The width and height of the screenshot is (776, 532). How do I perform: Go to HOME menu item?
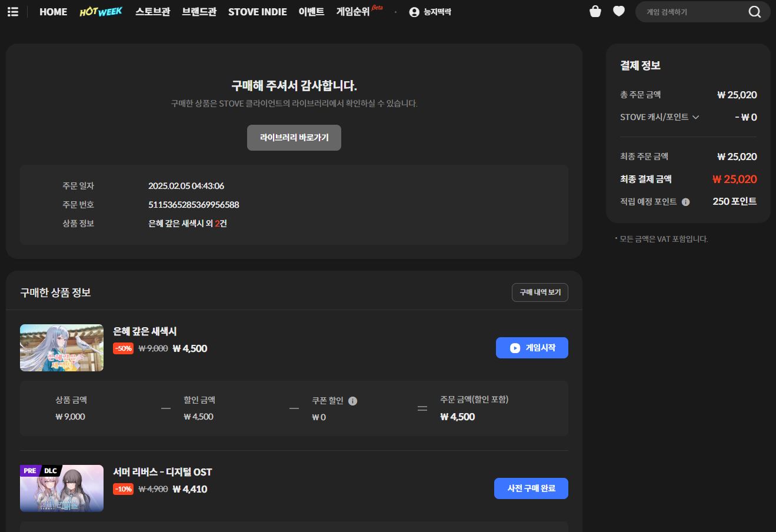(53, 12)
